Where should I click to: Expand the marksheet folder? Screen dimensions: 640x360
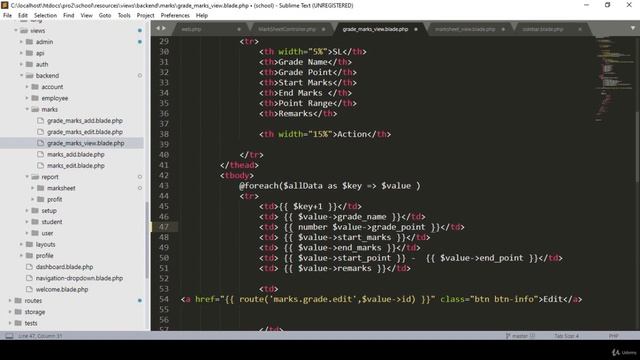point(33,188)
